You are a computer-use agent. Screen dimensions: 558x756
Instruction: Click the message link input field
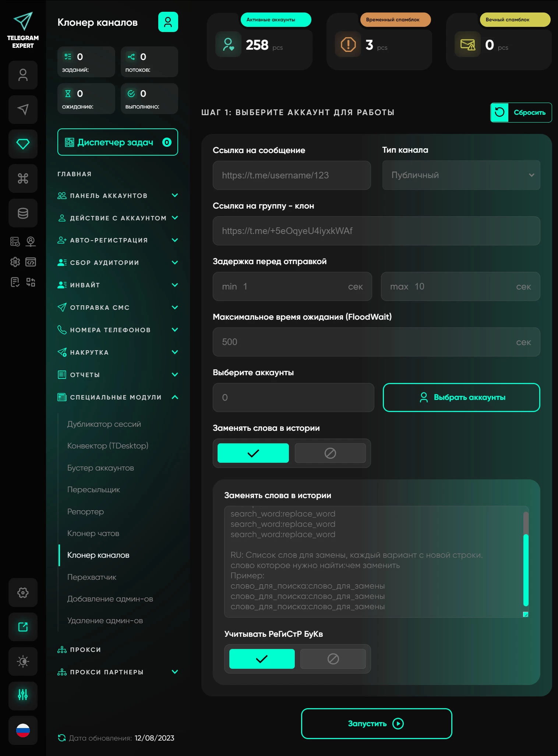click(x=292, y=175)
